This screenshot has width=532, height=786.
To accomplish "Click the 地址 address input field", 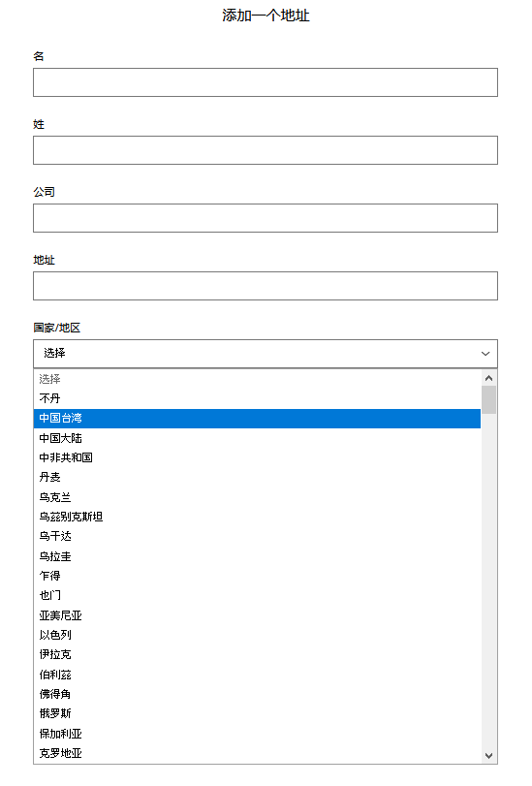I will 266,286.
